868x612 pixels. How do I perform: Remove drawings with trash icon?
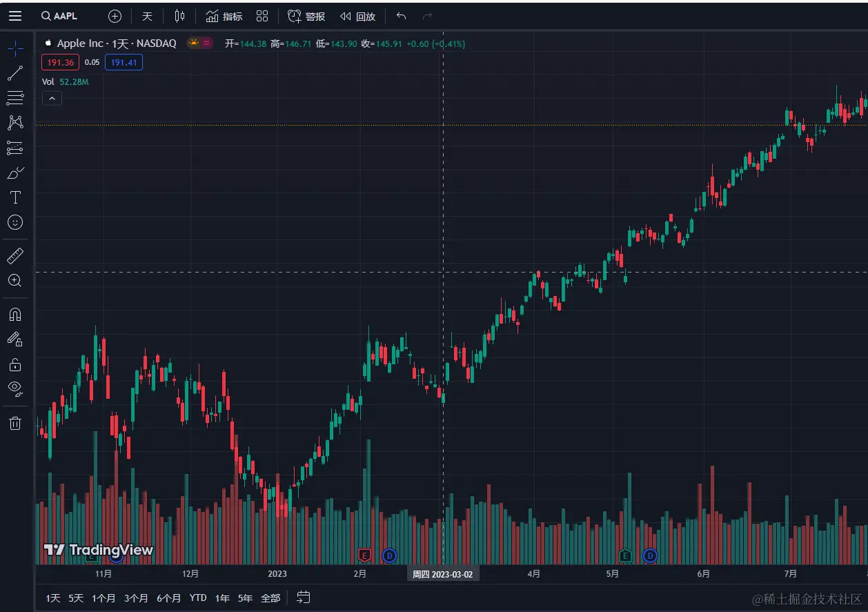(x=15, y=422)
